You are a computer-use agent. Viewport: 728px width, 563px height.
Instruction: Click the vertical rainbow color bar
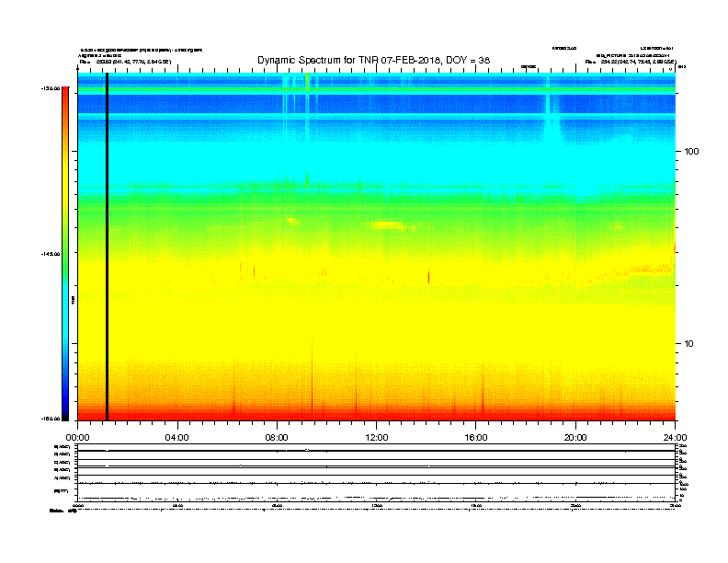pyautogui.click(x=65, y=254)
